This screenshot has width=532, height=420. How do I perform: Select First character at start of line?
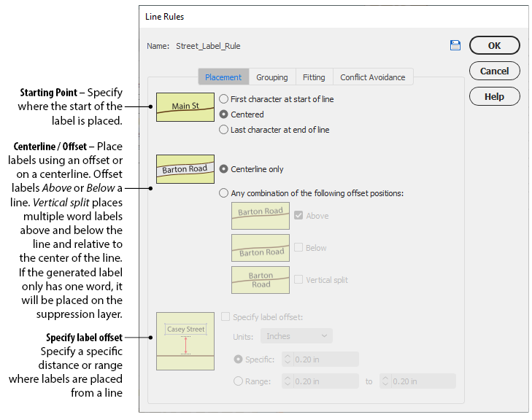coord(225,98)
